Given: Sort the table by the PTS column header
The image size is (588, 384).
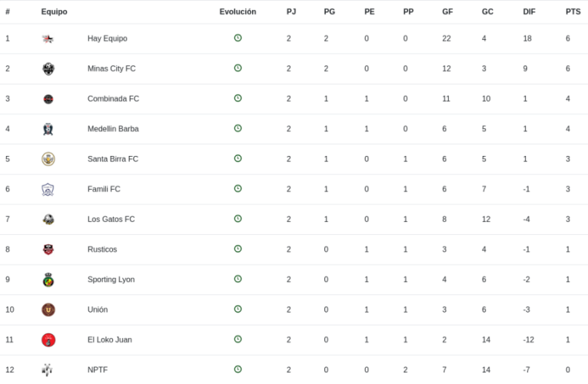Looking at the screenshot, I should tap(573, 12).
